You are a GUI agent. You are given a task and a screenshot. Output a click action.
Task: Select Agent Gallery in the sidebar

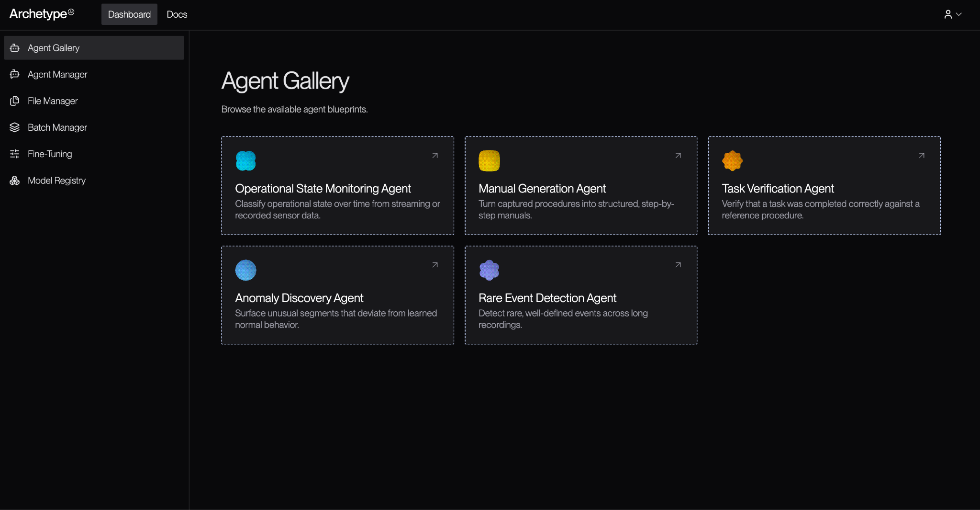pyautogui.click(x=94, y=48)
